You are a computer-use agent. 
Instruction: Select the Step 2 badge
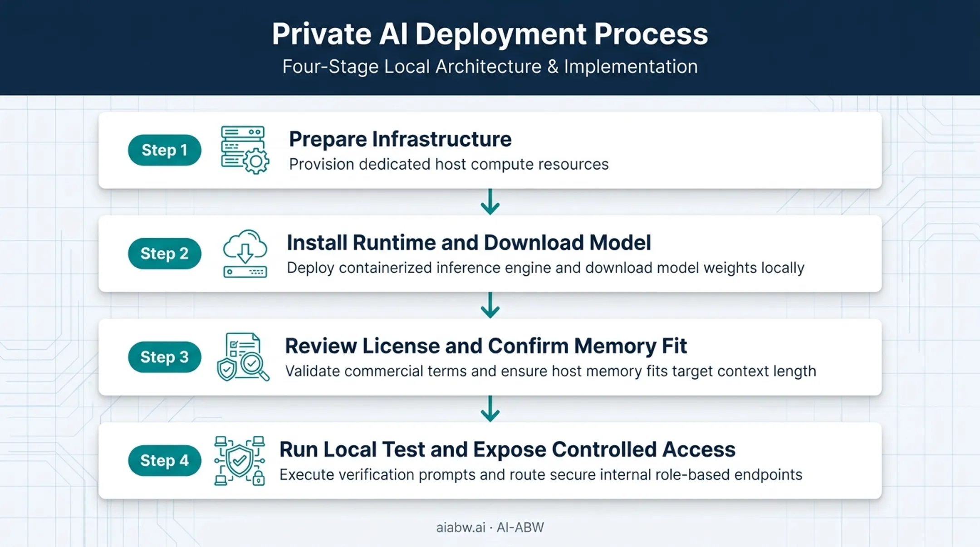point(164,254)
